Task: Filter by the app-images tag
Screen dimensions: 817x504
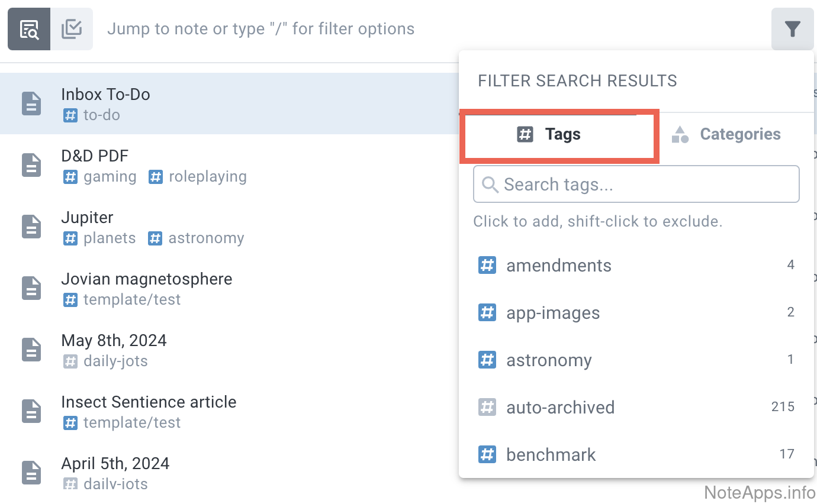Action: coord(552,313)
